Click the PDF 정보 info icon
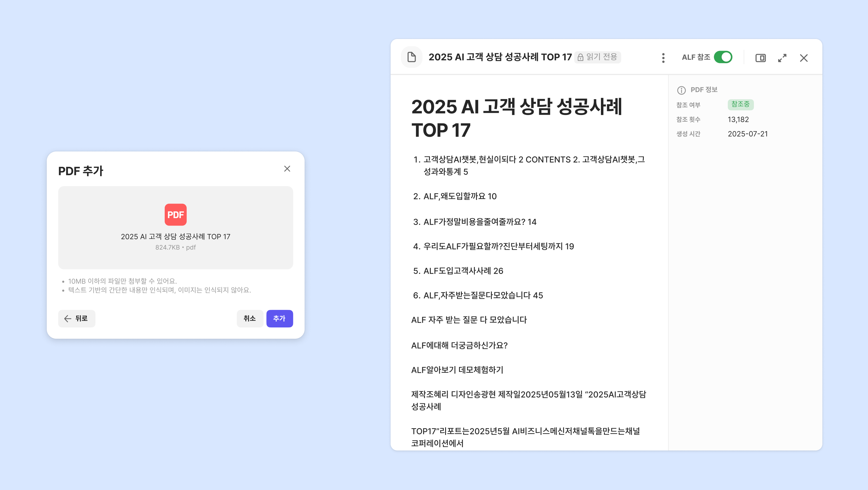The height and width of the screenshot is (490, 868). click(x=681, y=90)
